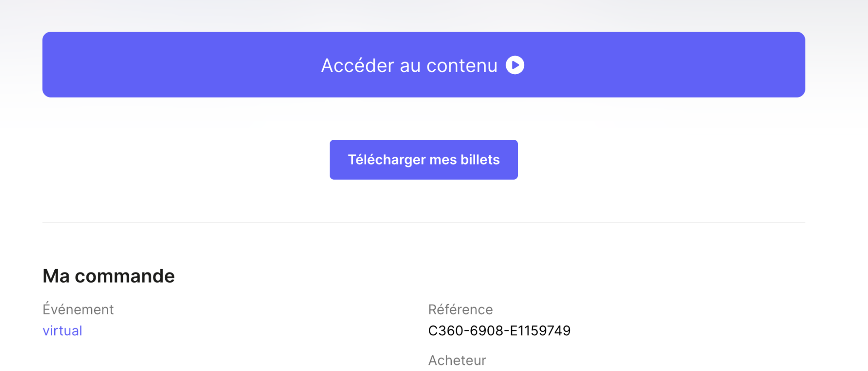Viewport: 868px width, 371px height.
Task: Click the word "au" in the access button
Action: point(410,66)
